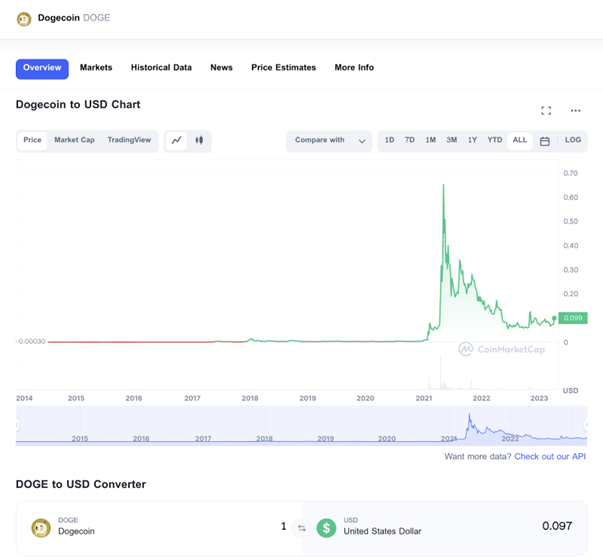Expand the Compare with dropdown
The height and width of the screenshot is (560, 603).
click(x=329, y=140)
